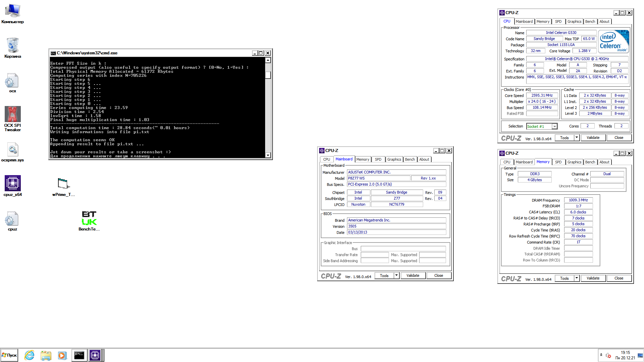Click P8Z77 WS model field

[378, 178]
